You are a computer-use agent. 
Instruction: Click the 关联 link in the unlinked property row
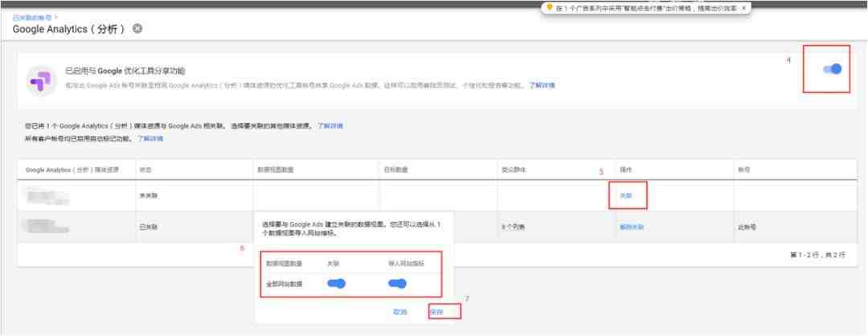(625, 195)
